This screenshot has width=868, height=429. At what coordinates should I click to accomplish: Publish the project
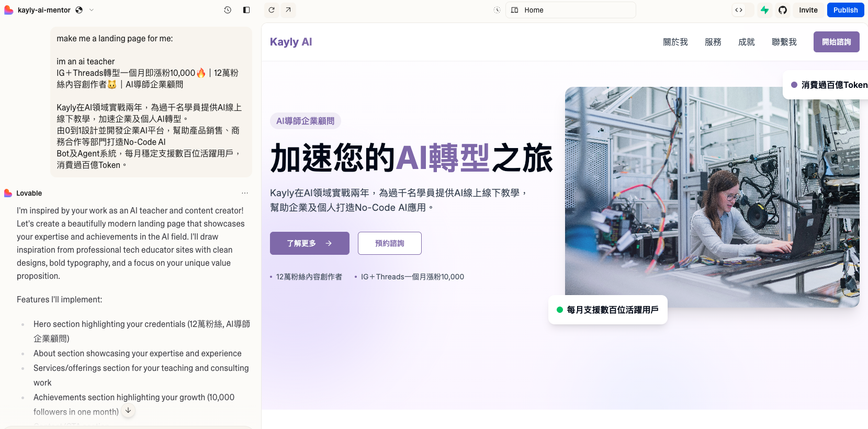pyautogui.click(x=846, y=10)
